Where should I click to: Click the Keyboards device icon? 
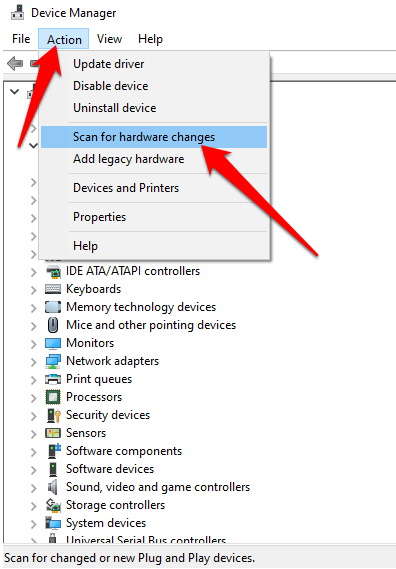click(53, 289)
